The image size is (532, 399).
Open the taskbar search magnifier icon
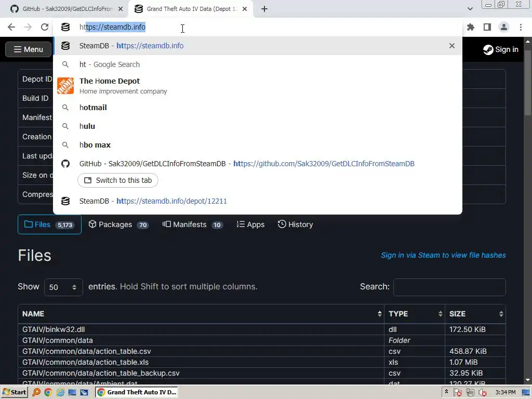coord(36,392)
